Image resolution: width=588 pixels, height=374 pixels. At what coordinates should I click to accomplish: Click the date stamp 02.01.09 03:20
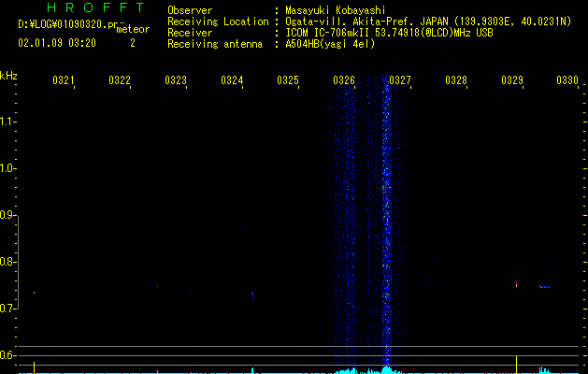(57, 43)
